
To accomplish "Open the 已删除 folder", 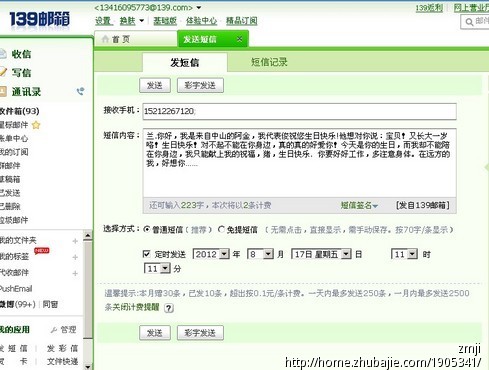I will coord(10,207).
